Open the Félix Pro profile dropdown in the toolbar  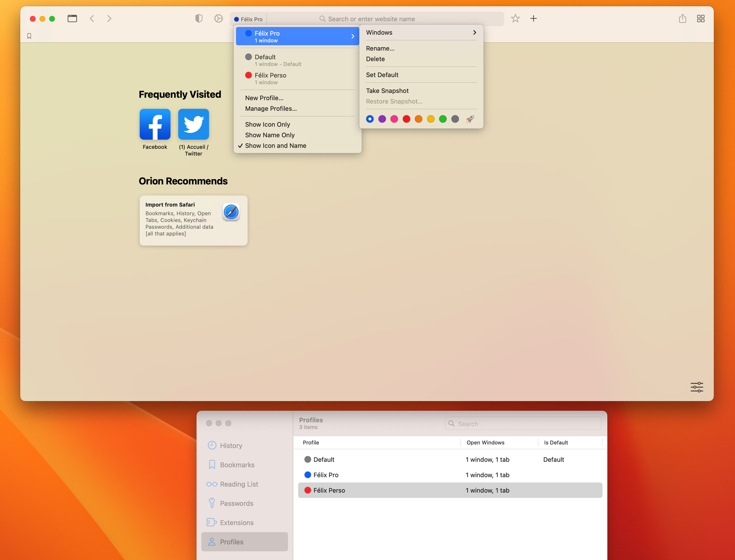(248, 19)
